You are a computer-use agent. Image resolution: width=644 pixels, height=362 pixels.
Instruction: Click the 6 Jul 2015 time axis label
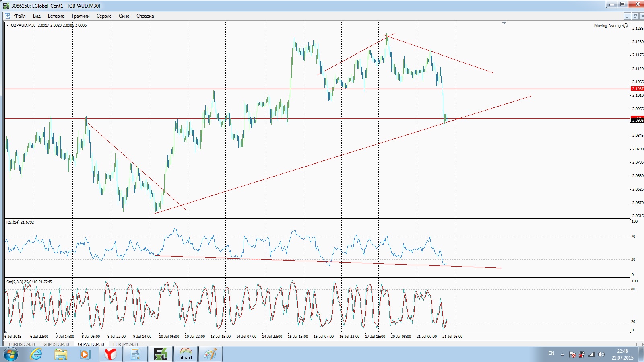(13, 337)
